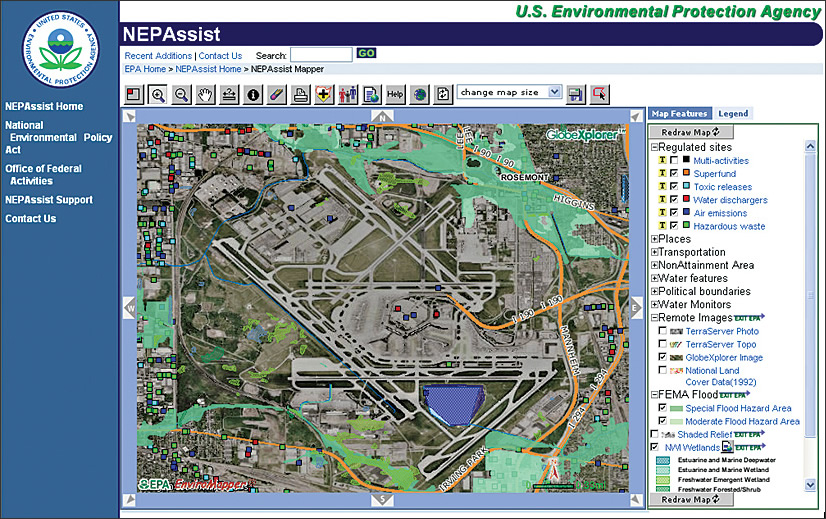Enable the Multi-activities checkbox
The image size is (826, 519).
pos(674,160)
